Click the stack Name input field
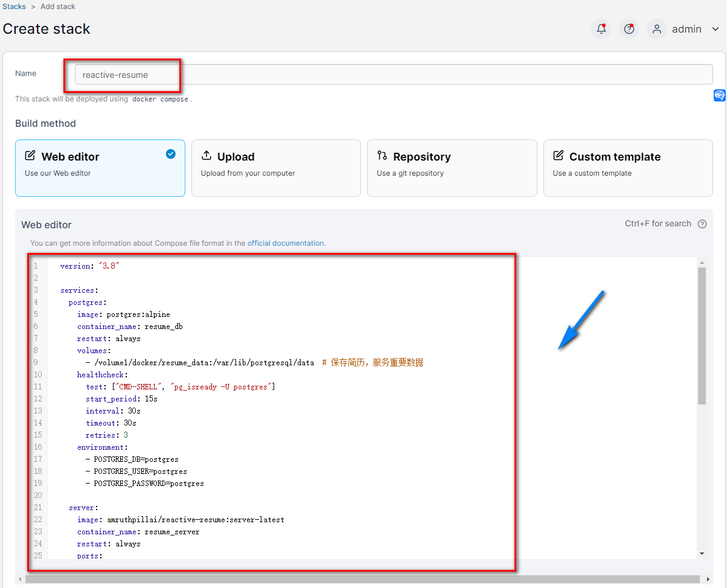The width and height of the screenshot is (727, 588). pos(393,75)
